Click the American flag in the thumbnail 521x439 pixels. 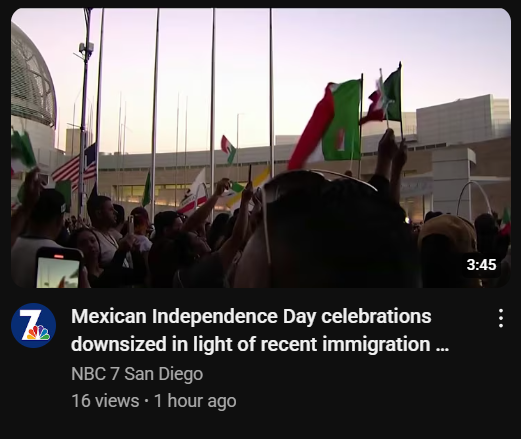coord(76,166)
